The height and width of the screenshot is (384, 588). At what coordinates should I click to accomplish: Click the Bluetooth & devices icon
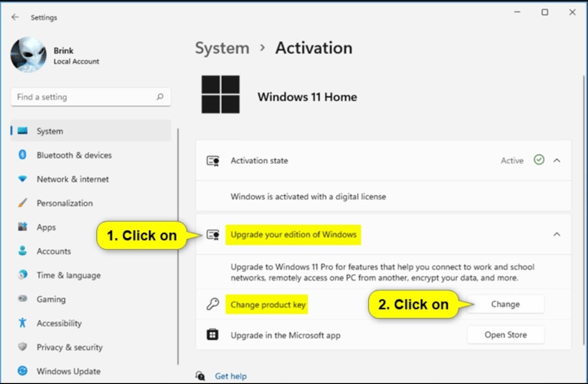(x=22, y=155)
